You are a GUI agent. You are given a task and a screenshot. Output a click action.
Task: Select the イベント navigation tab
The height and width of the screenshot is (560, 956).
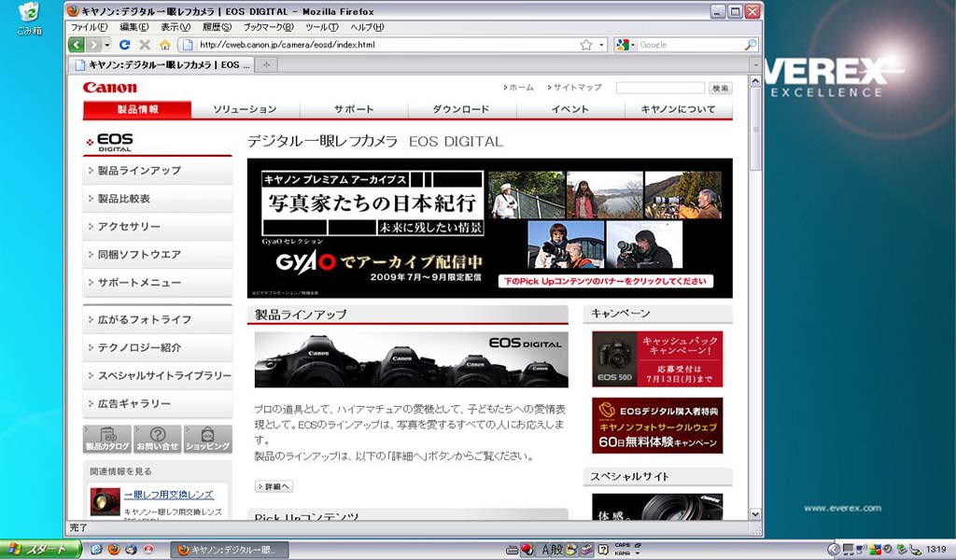tap(570, 109)
